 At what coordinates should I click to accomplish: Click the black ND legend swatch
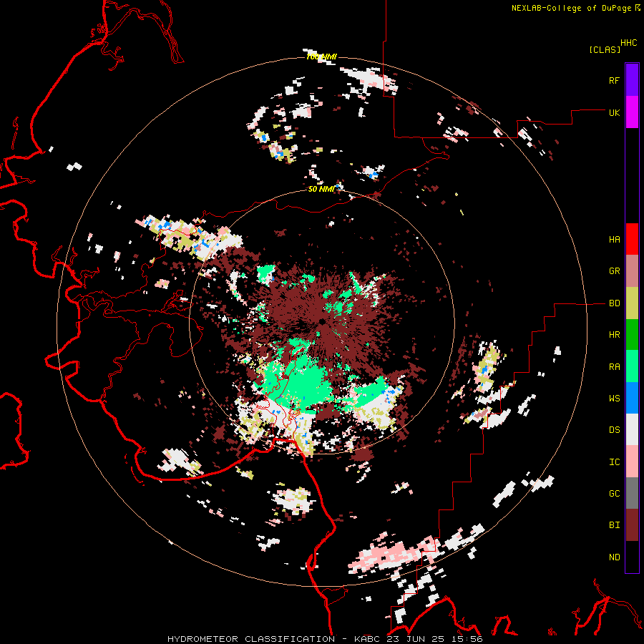632,557
